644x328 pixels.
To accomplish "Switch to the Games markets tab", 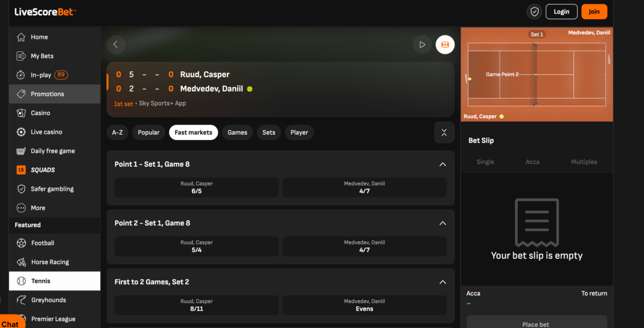I will [x=237, y=132].
